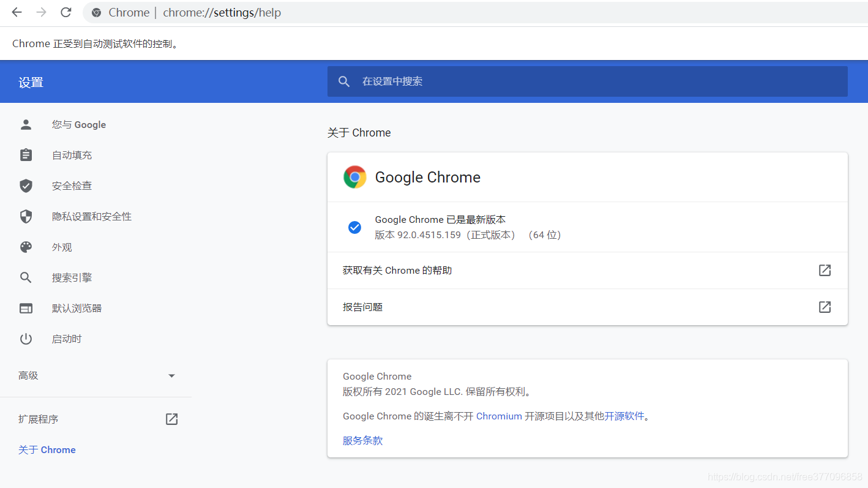
Task: Click the power icon beside 启动时
Action: (x=26, y=339)
